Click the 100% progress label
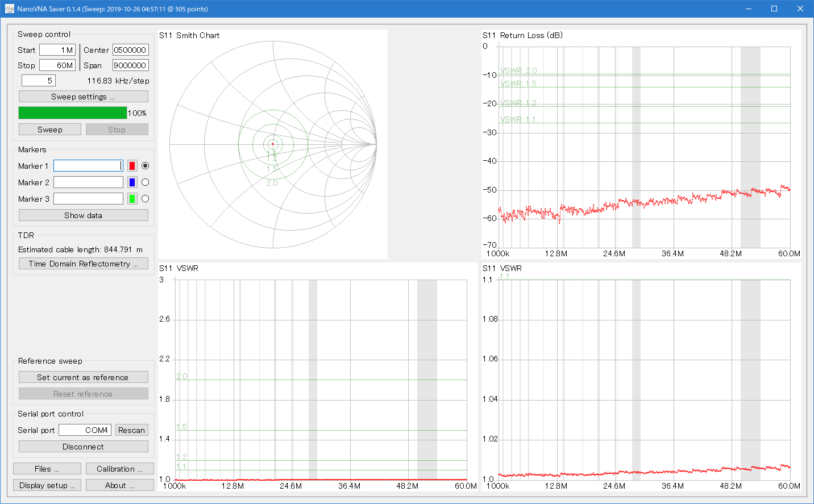Viewport: 814px width, 504px height. [137, 113]
